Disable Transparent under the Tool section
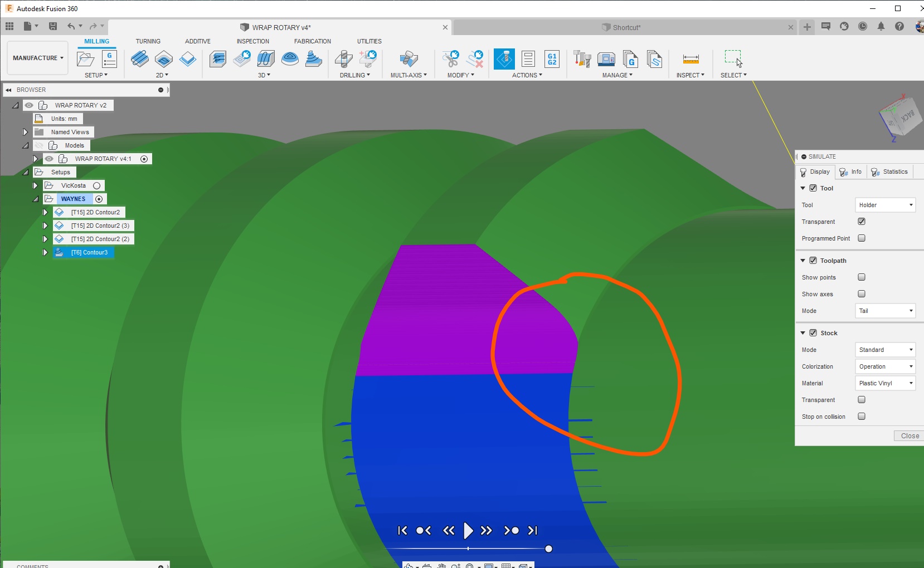The width and height of the screenshot is (924, 568). point(862,221)
